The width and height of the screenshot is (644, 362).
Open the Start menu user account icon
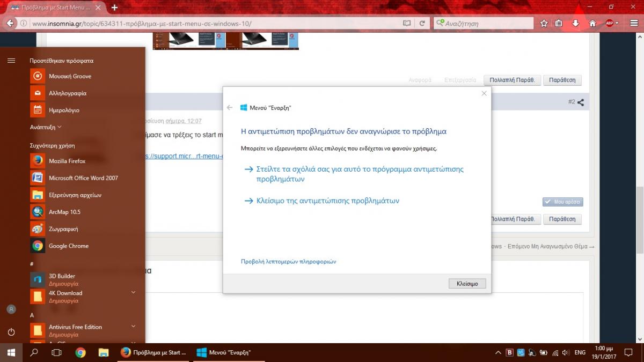point(11,309)
